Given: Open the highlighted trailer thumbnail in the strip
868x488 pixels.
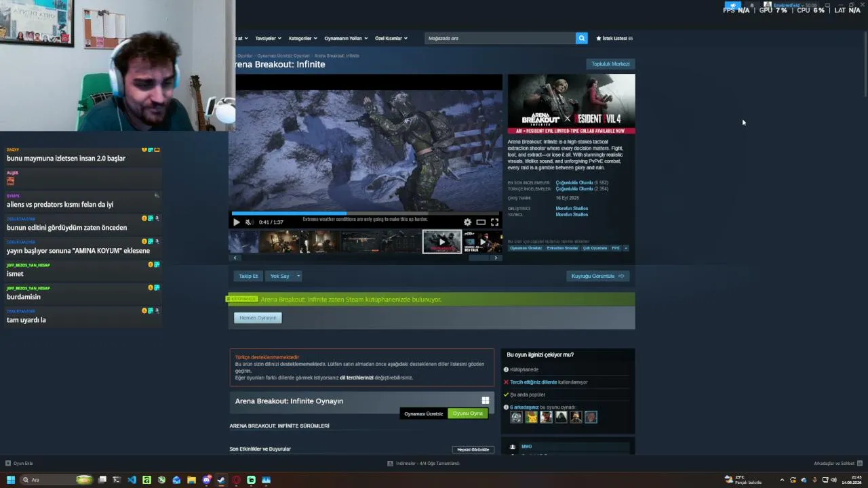Looking at the screenshot, I should coord(442,241).
